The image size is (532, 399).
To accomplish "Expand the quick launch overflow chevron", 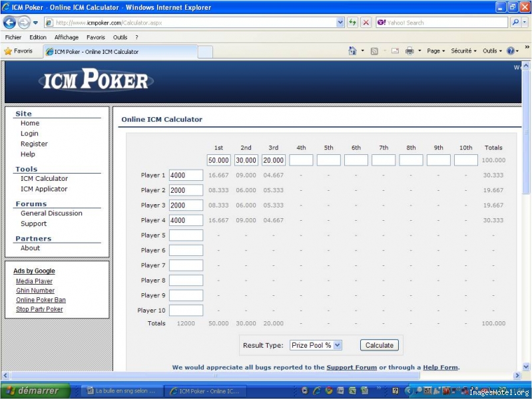I will click(x=379, y=388).
